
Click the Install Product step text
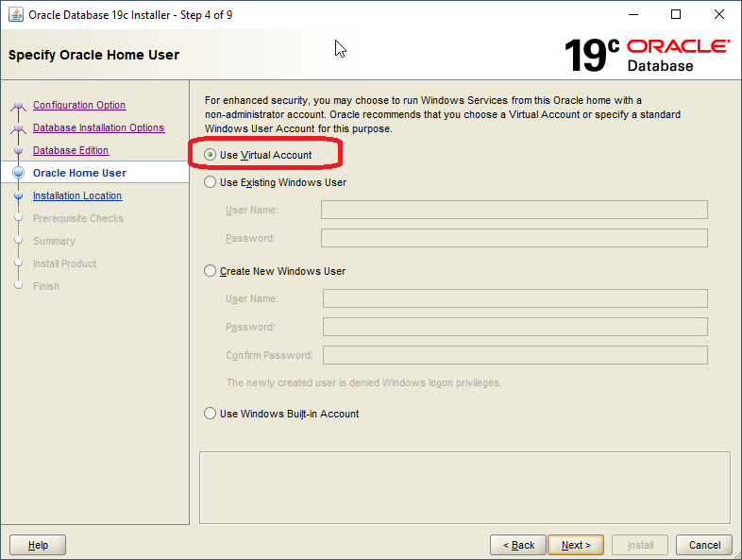[65, 263]
